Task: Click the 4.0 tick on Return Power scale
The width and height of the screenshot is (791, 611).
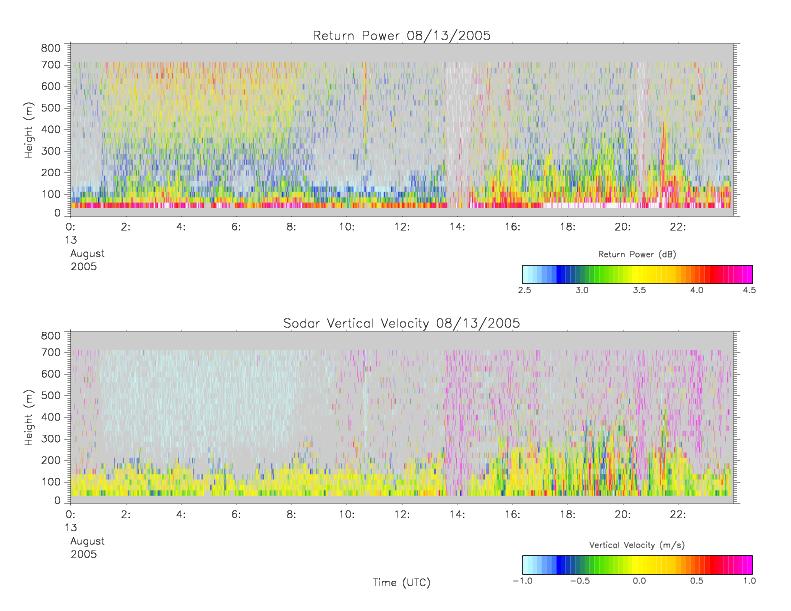Action: 697,290
